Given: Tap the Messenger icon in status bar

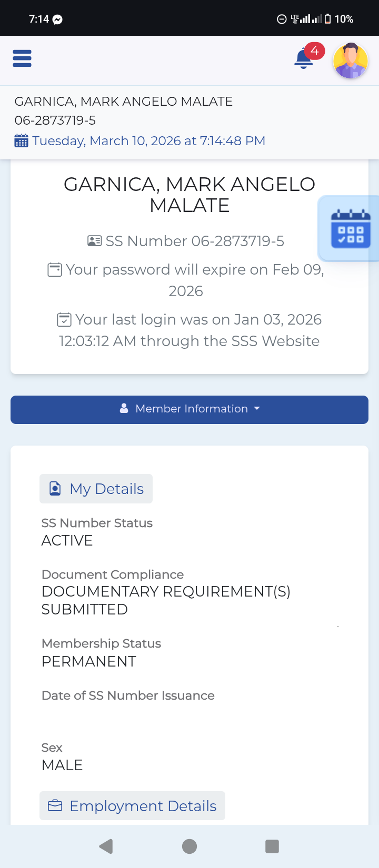Looking at the screenshot, I should (x=58, y=19).
